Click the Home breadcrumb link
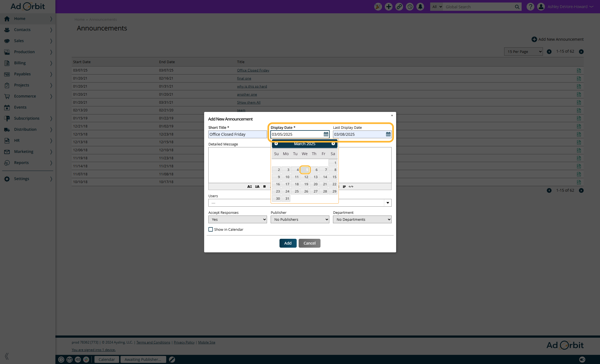This screenshot has height=364, width=600. pos(80,20)
